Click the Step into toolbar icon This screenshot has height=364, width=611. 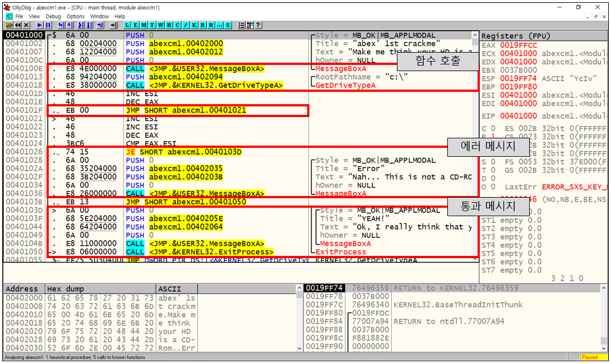coord(62,25)
